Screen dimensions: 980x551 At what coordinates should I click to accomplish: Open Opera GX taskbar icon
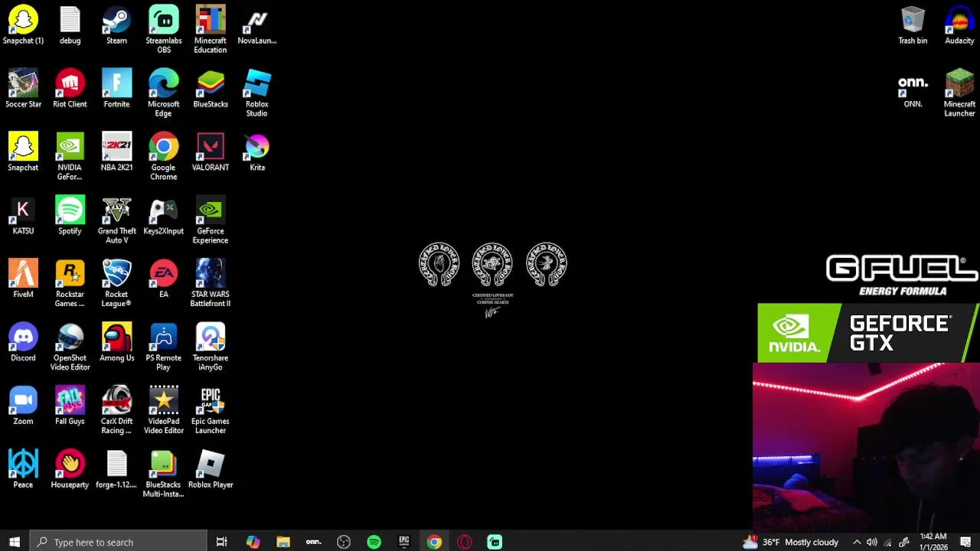click(x=465, y=542)
